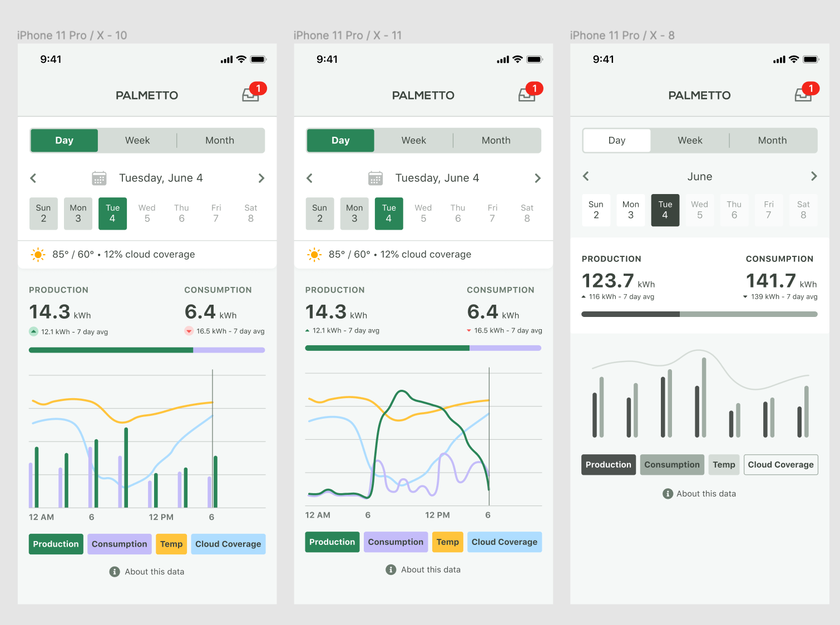Select Tue 4 in X - 10 screen

coord(112,214)
